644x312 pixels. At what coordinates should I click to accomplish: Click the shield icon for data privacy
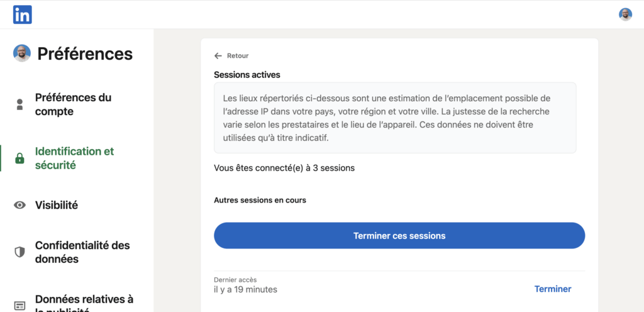pyautogui.click(x=20, y=252)
